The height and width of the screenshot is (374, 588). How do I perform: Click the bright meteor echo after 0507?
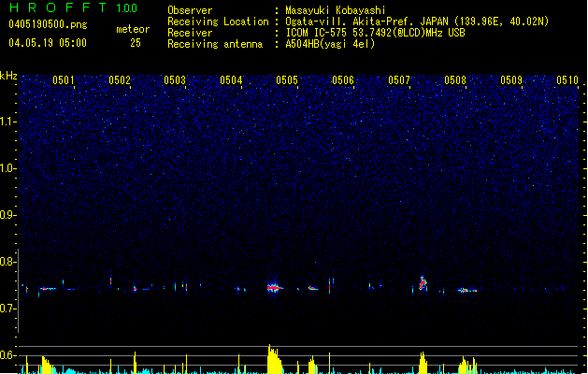pos(423,283)
